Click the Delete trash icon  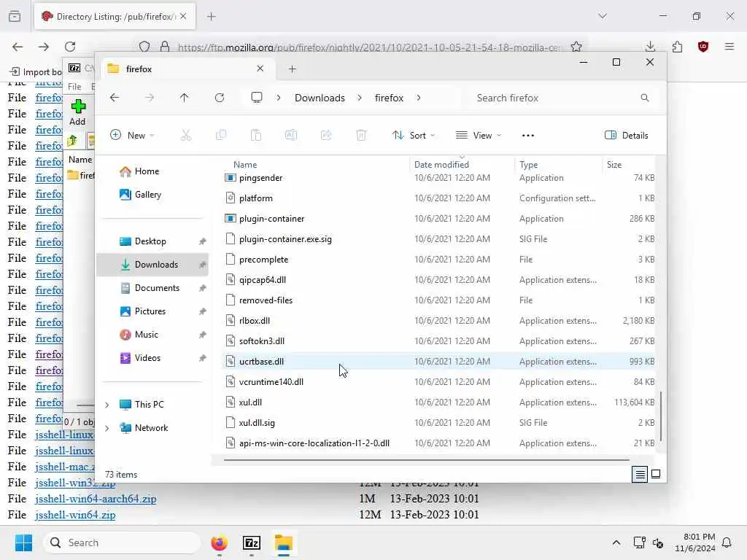[x=362, y=135]
